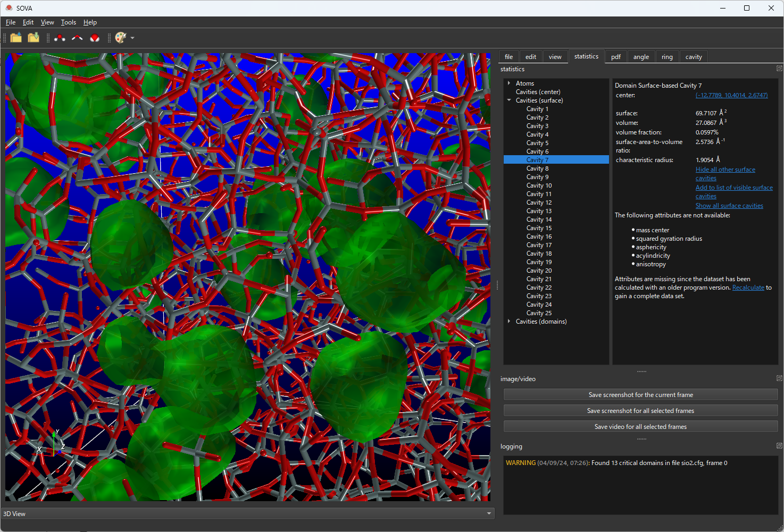Viewport: 784px width, 532px height.
Task: Open the Tools menu
Action: [x=69, y=22]
